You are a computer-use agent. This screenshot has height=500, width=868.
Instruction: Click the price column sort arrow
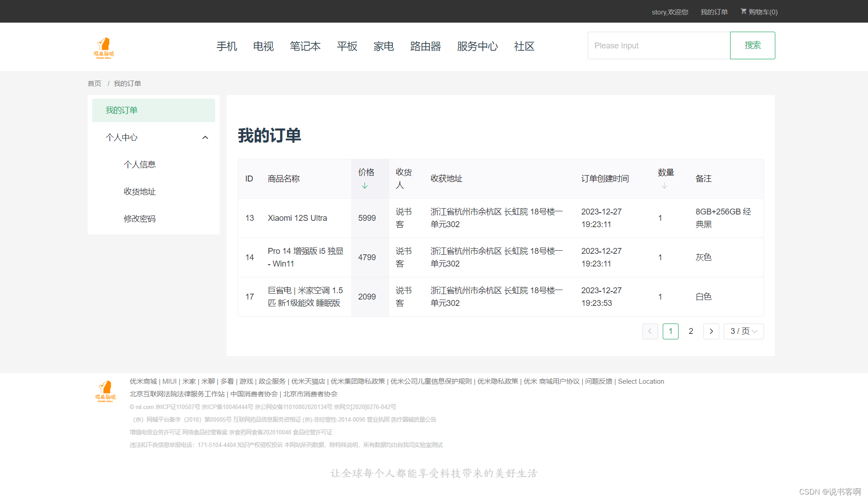tap(364, 186)
